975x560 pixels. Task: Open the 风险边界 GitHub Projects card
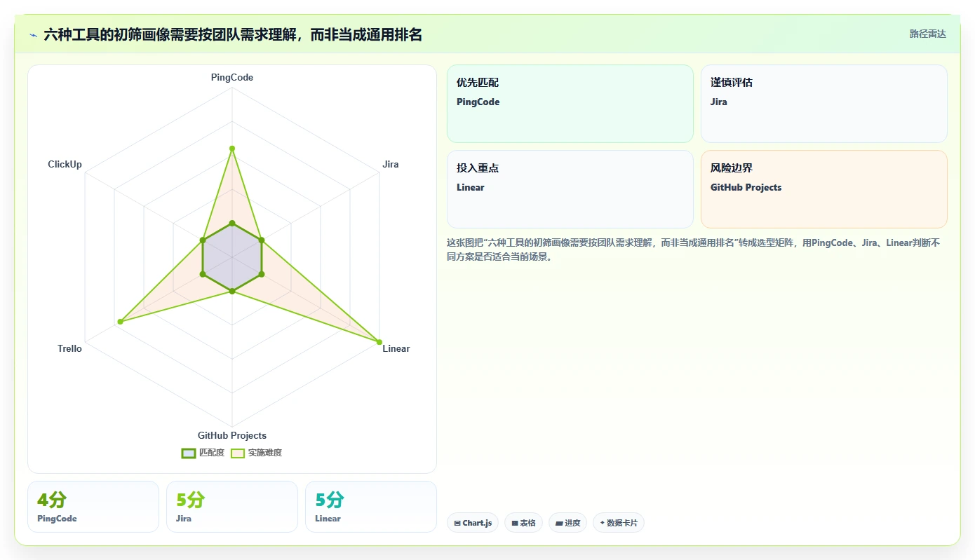click(x=823, y=189)
